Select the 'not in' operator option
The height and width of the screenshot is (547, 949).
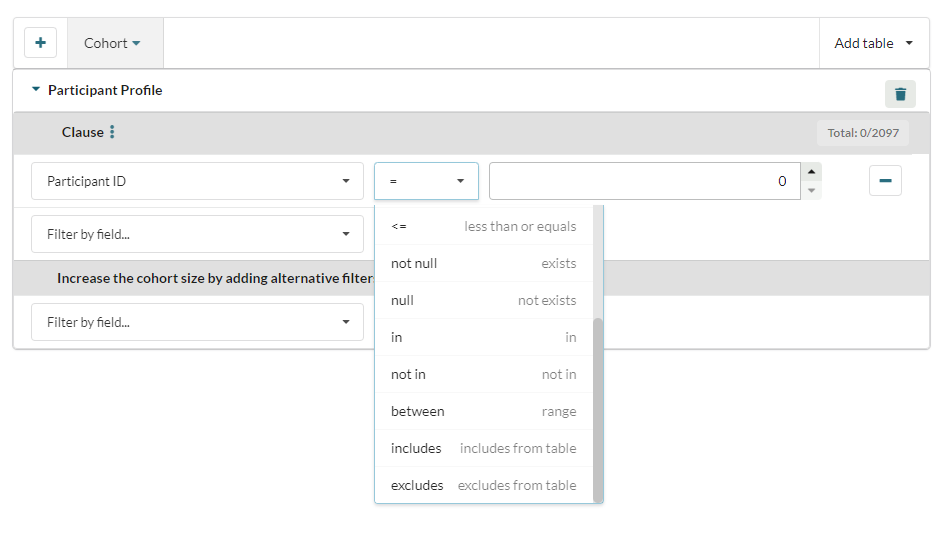click(x=483, y=374)
